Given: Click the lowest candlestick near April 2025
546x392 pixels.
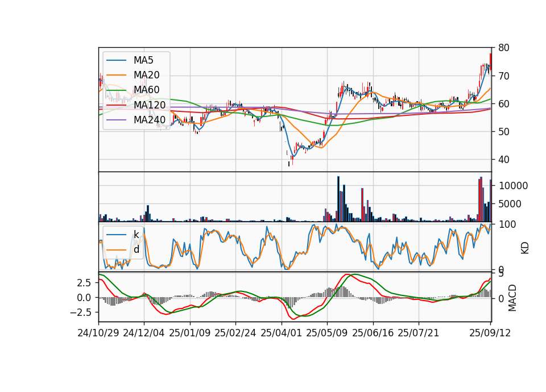Looking at the screenshot, I should click(x=289, y=164).
